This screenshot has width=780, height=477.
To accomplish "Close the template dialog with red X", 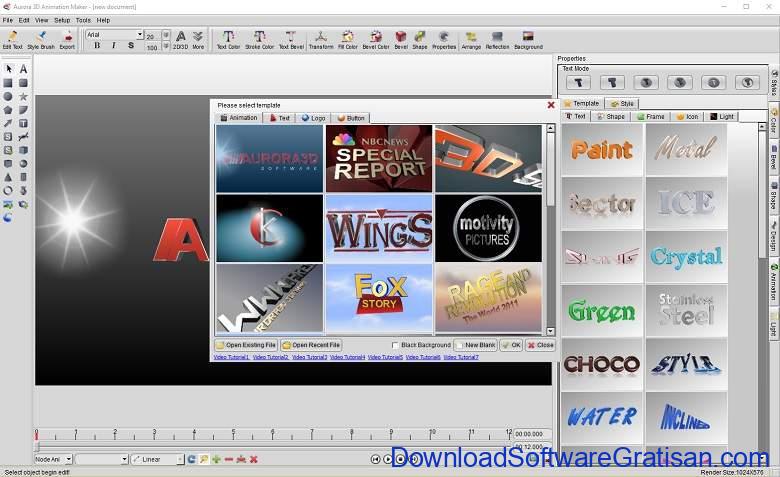I will coord(551,105).
